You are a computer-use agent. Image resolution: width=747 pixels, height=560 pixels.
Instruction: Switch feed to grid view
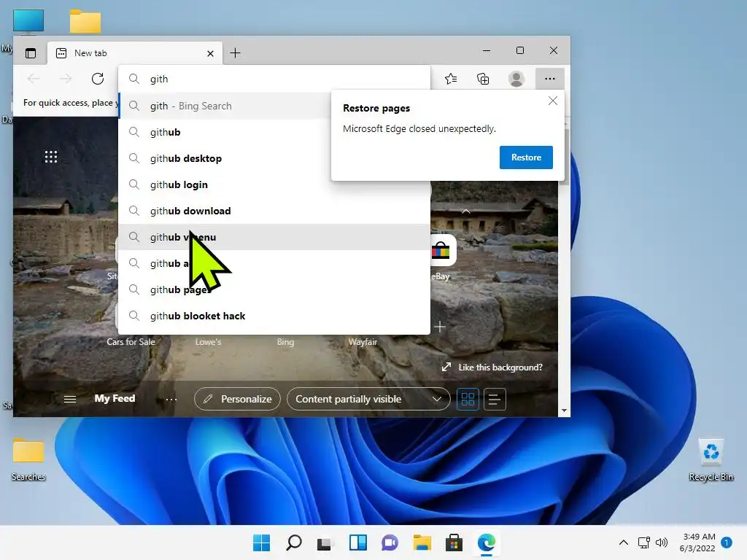pos(468,399)
